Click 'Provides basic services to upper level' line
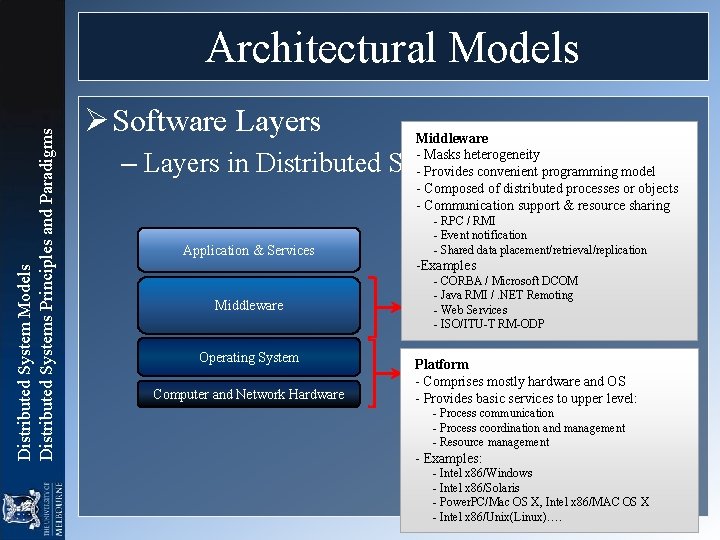 (526, 399)
